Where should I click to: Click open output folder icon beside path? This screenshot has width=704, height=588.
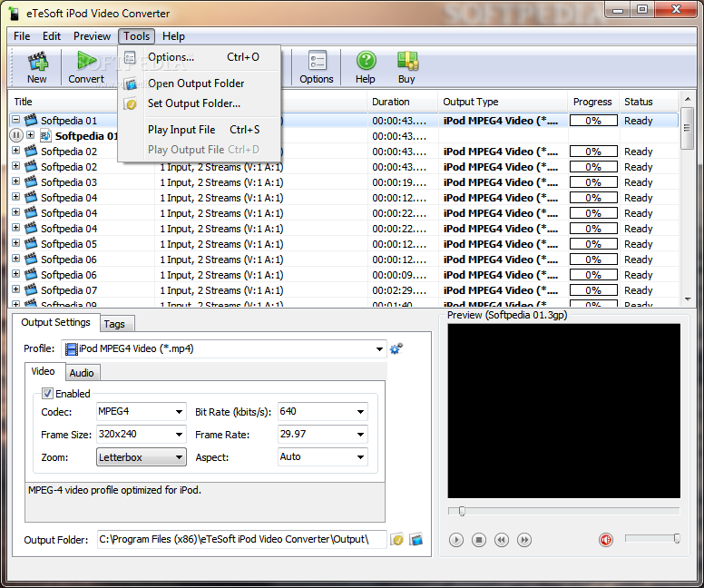click(416, 539)
